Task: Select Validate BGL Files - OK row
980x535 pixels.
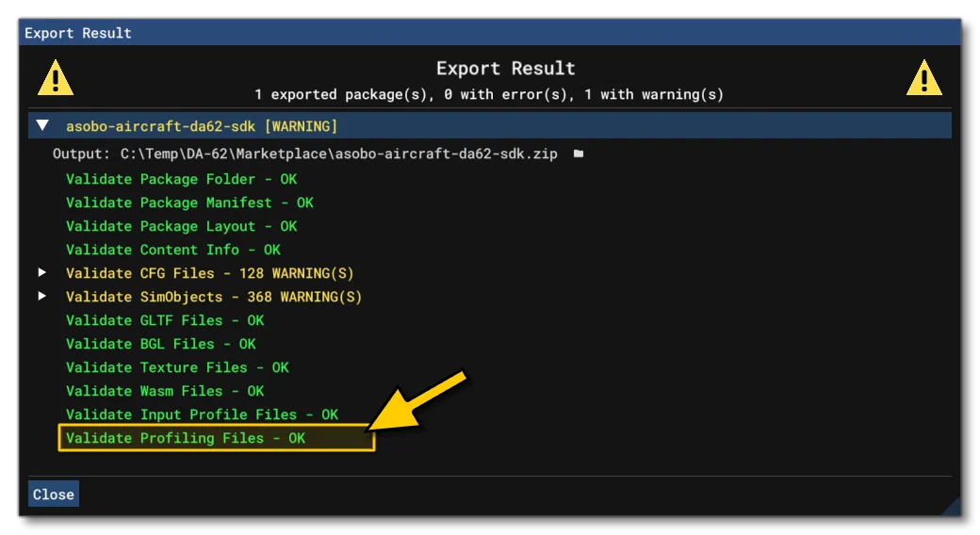Action: pyautogui.click(x=160, y=344)
